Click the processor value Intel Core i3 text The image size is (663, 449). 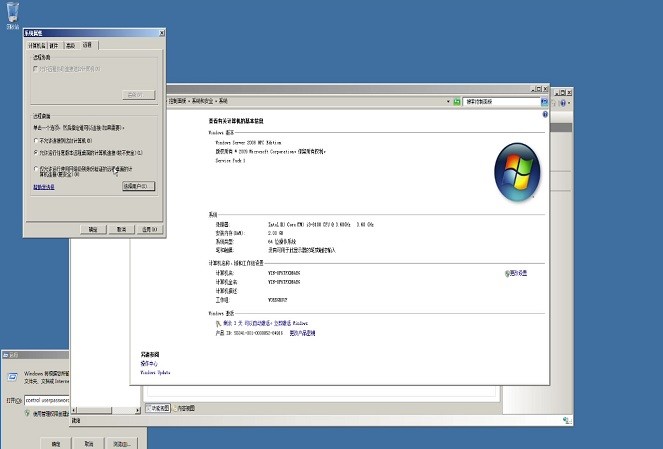tap(321, 224)
